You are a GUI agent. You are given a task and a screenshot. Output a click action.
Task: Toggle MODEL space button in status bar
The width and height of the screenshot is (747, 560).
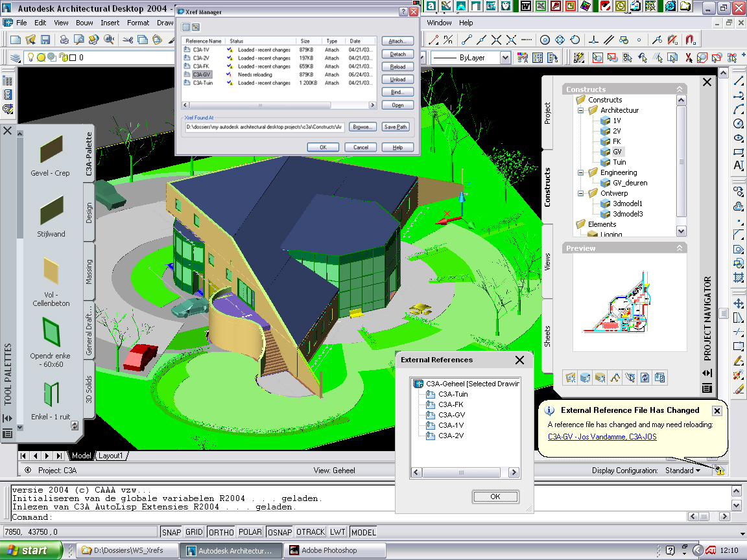[364, 532]
